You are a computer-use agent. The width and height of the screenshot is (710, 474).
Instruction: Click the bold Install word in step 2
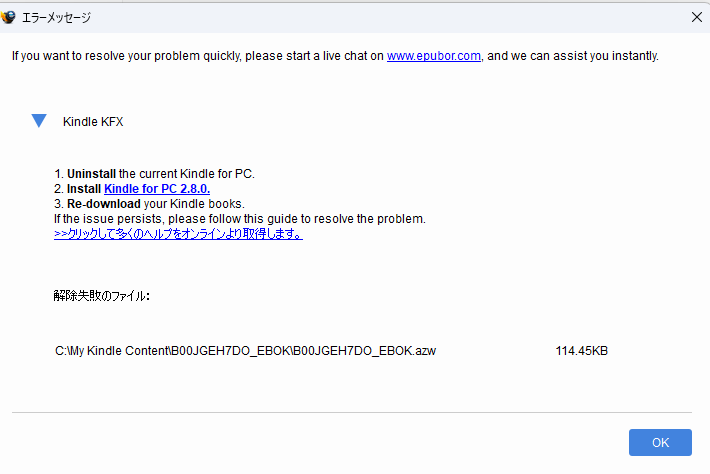(84, 188)
